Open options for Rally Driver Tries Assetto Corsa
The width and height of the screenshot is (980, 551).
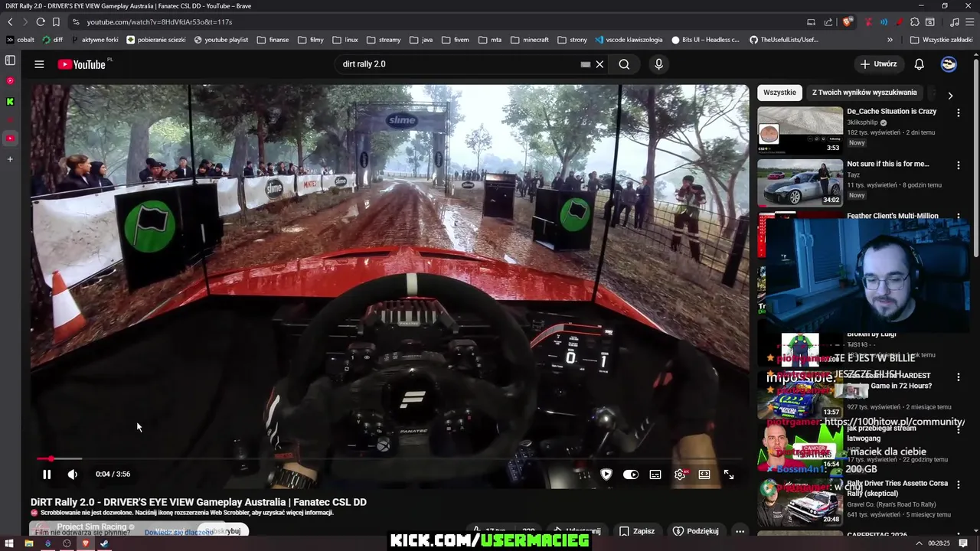[958, 484]
